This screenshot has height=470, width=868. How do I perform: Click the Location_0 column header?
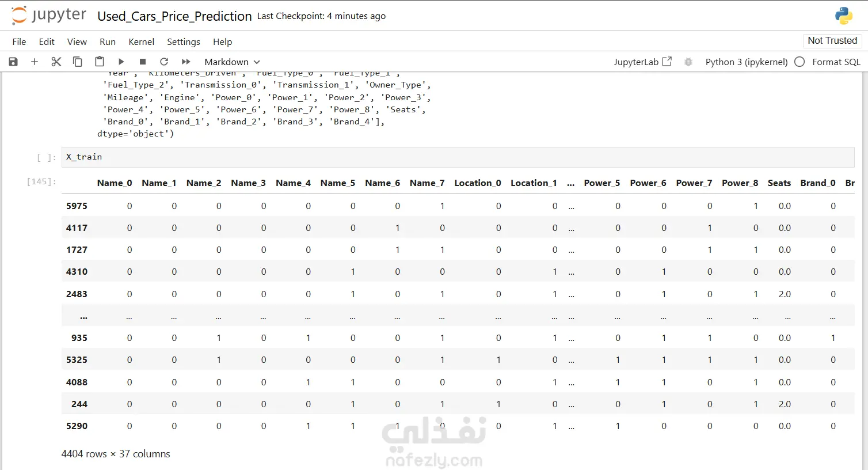tap(478, 183)
